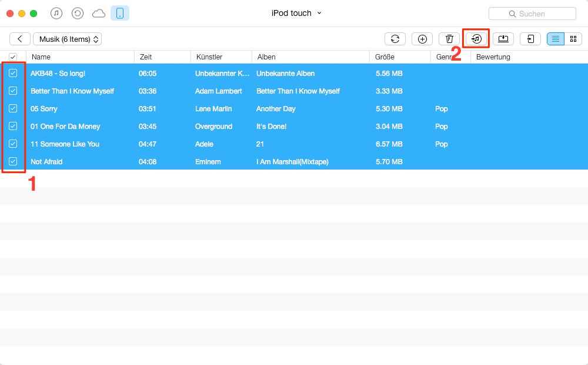Uncheck the 01 One For Da Money checkbox
588x365 pixels.
13,126
